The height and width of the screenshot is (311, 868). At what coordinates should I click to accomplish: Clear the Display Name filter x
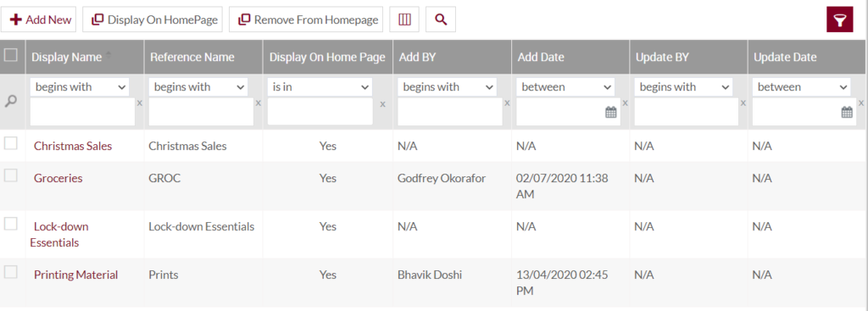140,103
